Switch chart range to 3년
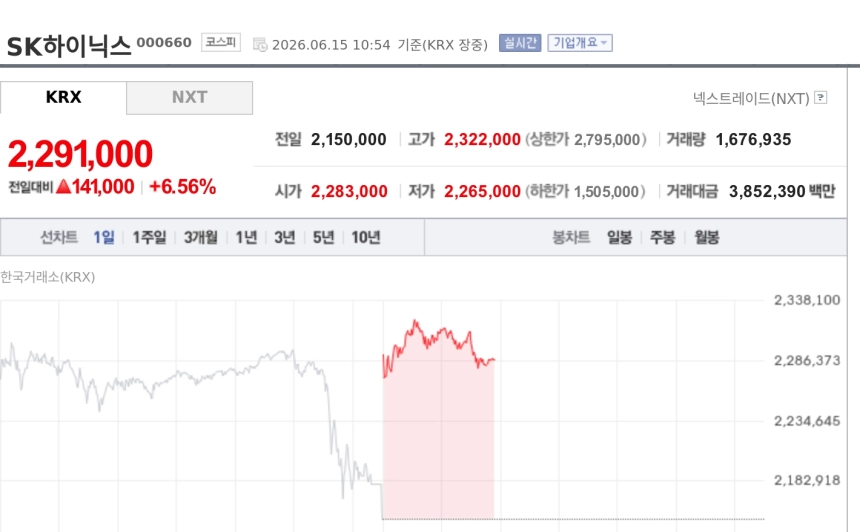The image size is (860, 532). (285, 237)
